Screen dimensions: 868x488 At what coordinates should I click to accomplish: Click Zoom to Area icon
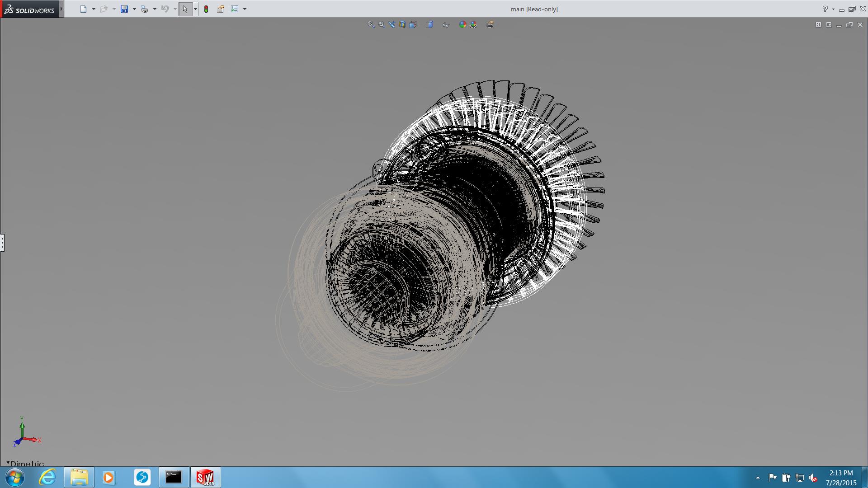coord(382,24)
